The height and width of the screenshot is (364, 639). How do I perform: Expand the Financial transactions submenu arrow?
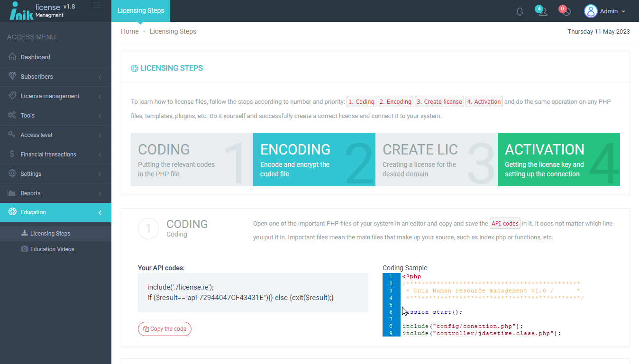click(x=100, y=155)
